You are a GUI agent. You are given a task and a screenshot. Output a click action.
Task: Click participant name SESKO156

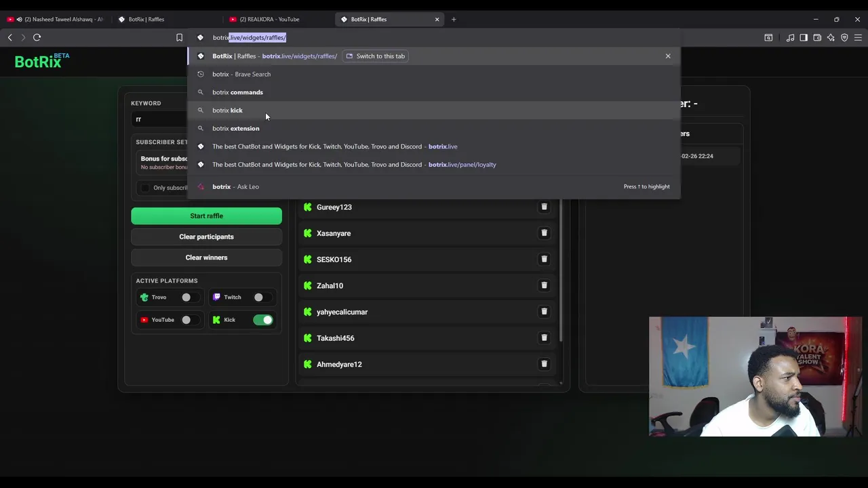pos(334,260)
